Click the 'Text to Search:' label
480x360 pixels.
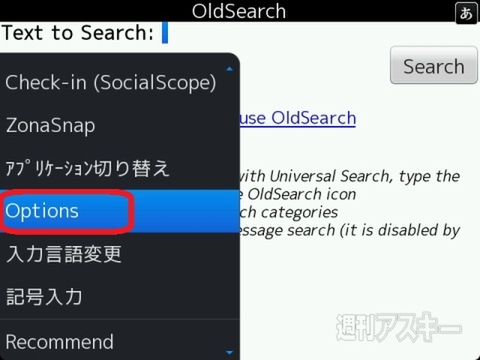click(x=78, y=33)
